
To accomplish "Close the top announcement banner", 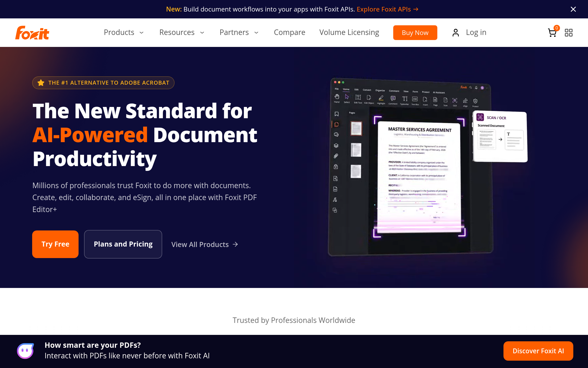I will tap(573, 9).
